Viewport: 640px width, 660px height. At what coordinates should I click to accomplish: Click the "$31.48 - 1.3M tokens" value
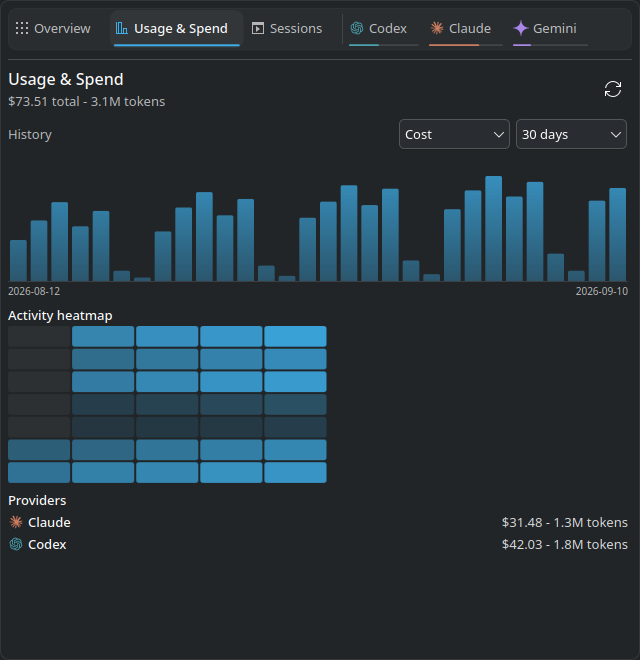click(565, 522)
